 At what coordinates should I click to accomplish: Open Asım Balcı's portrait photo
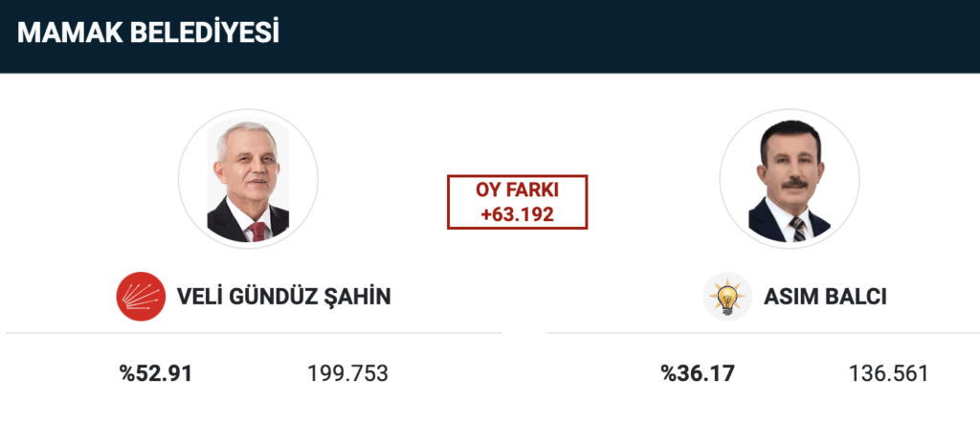pyautogui.click(x=790, y=179)
